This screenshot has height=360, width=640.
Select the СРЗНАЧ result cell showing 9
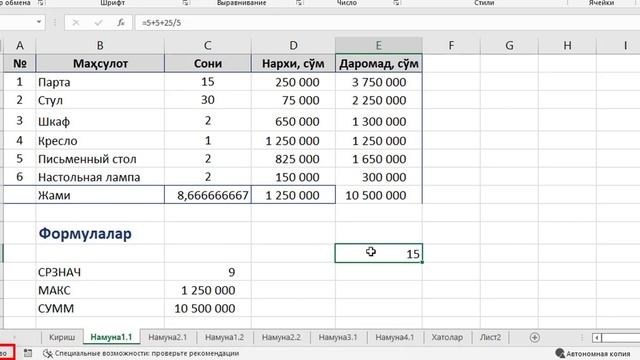click(x=208, y=272)
